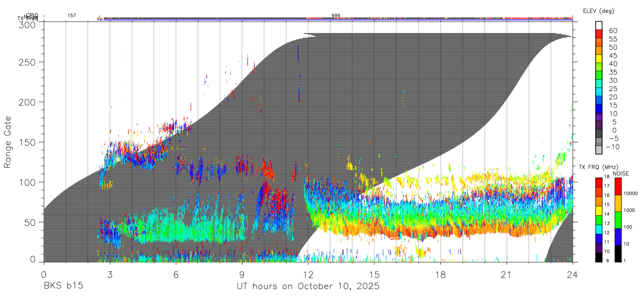
Task: Click the red swatch of the ELEV color bar
Action: (599, 33)
